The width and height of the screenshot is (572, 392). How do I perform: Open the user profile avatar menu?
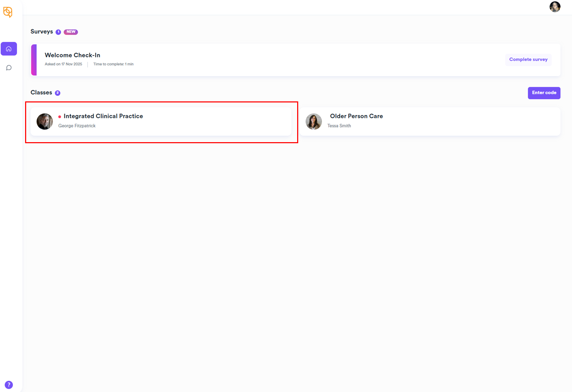pyautogui.click(x=555, y=7)
